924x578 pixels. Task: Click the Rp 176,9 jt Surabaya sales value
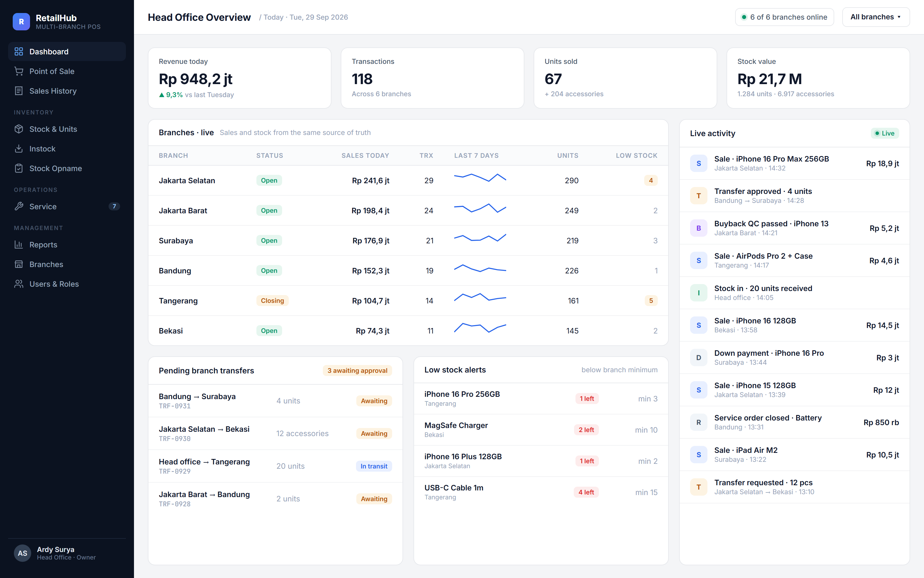click(371, 241)
